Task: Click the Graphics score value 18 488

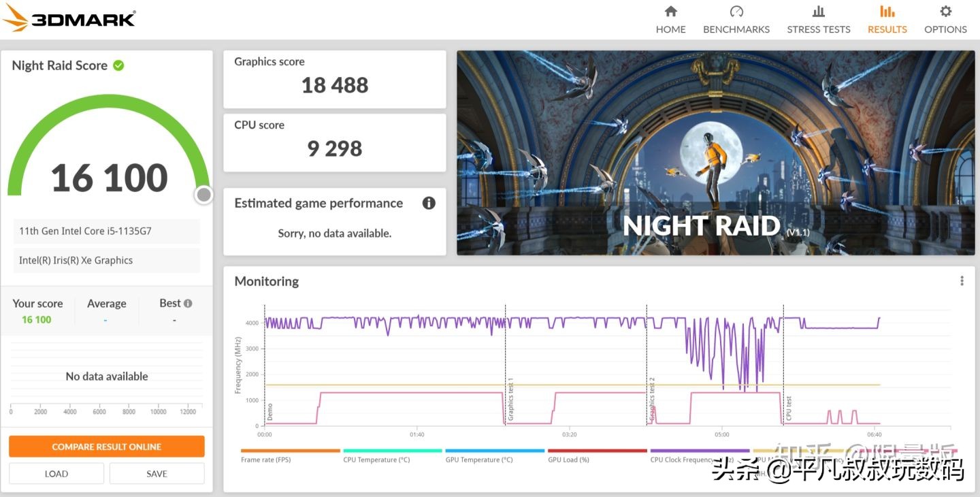Action: click(x=335, y=85)
